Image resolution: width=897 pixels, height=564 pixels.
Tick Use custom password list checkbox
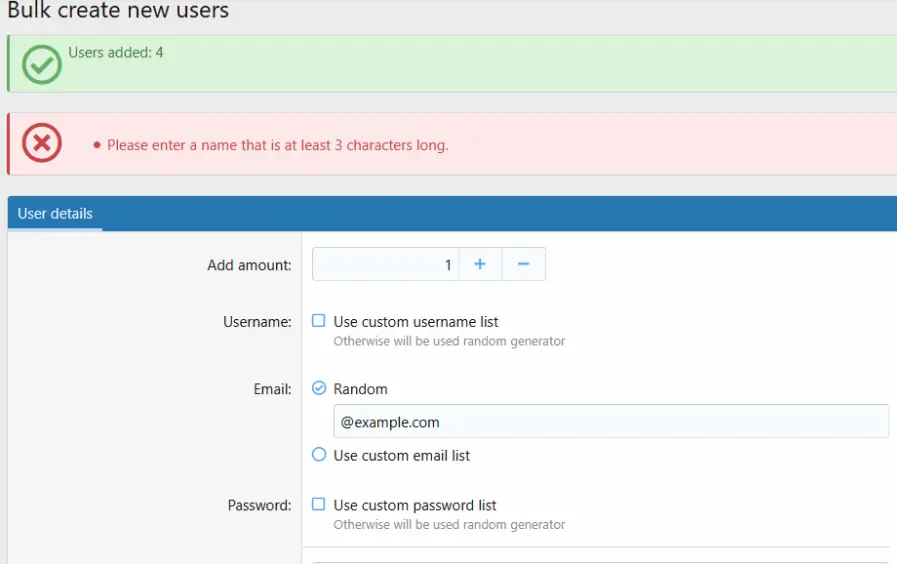click(319, 504)
